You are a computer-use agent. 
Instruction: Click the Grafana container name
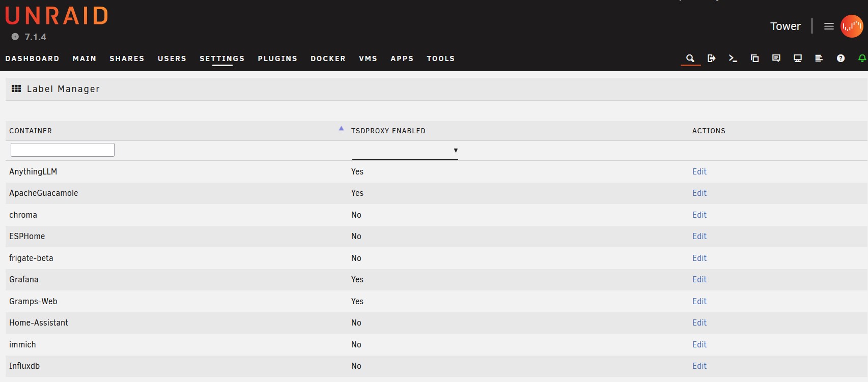[24, 279]
